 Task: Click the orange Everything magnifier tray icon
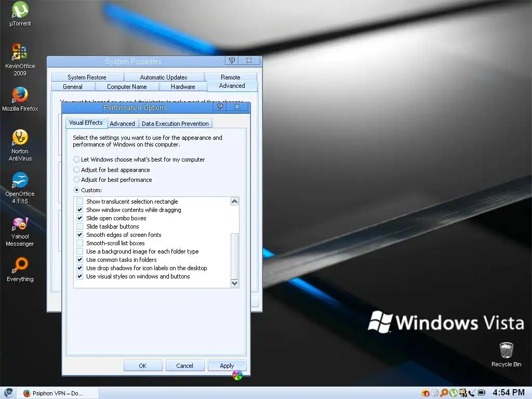coord(444,393)
